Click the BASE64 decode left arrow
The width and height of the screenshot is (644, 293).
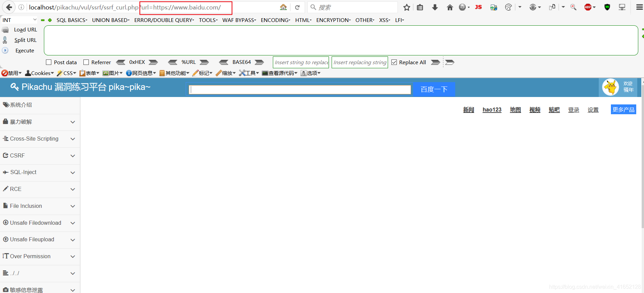click(x=224, y=62)
